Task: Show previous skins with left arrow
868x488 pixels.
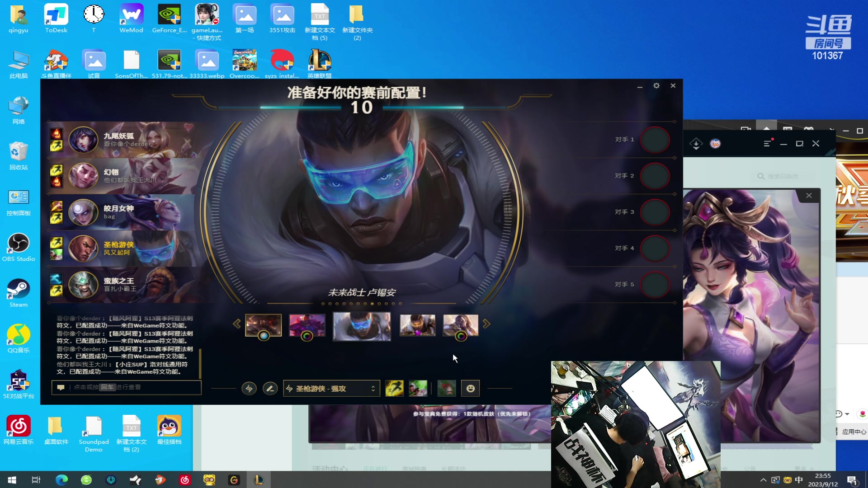Action: (237, 324)
